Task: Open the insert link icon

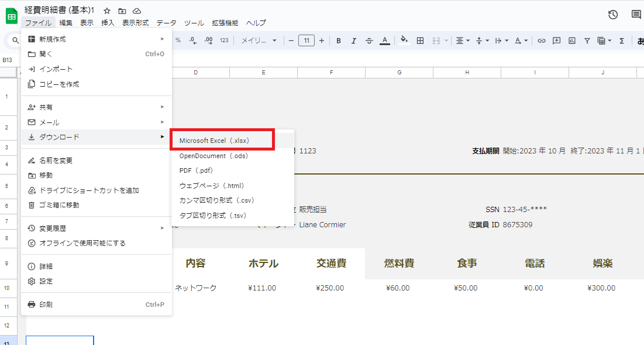Action: point(541,40)
